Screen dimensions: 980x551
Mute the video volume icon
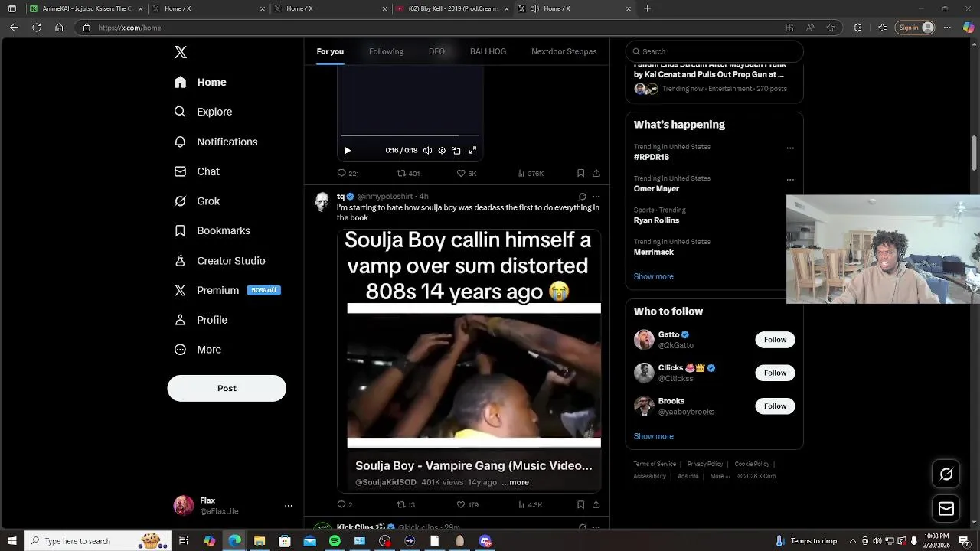(427, 151)
